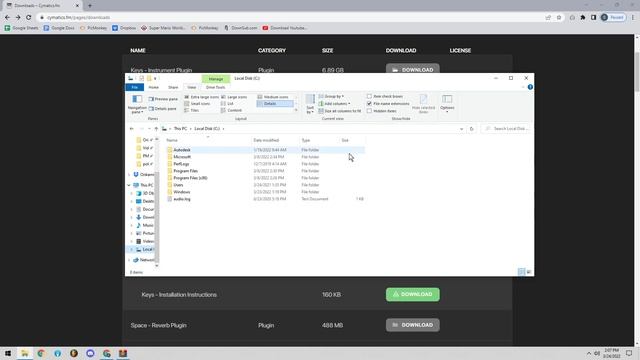Open Chrome from the taskbar

tap(41, 353)
